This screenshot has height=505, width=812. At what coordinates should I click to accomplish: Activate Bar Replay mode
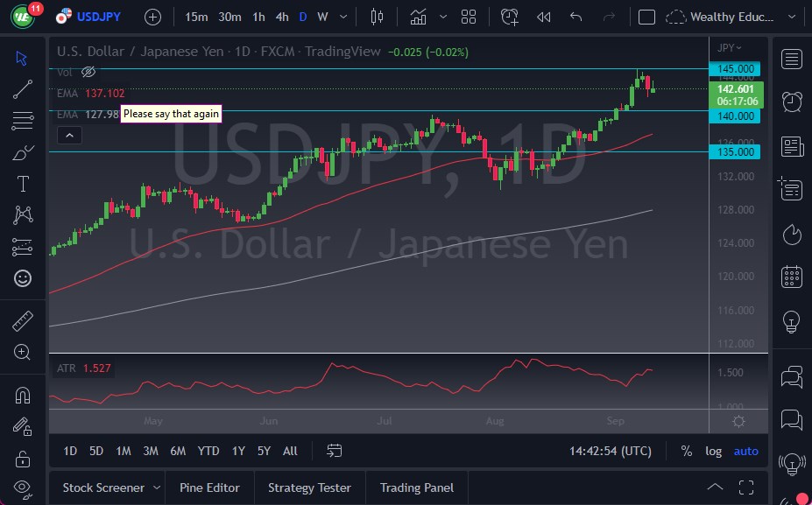coord(543,16)
